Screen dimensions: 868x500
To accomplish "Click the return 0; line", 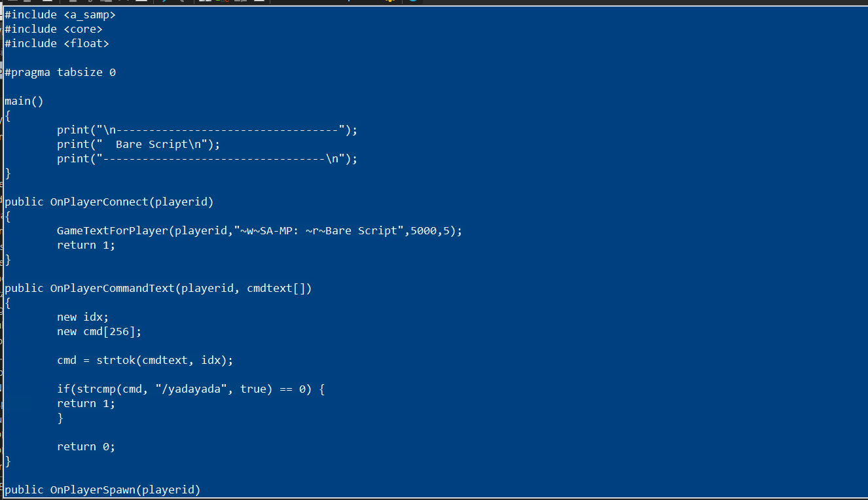I will 86,446.
